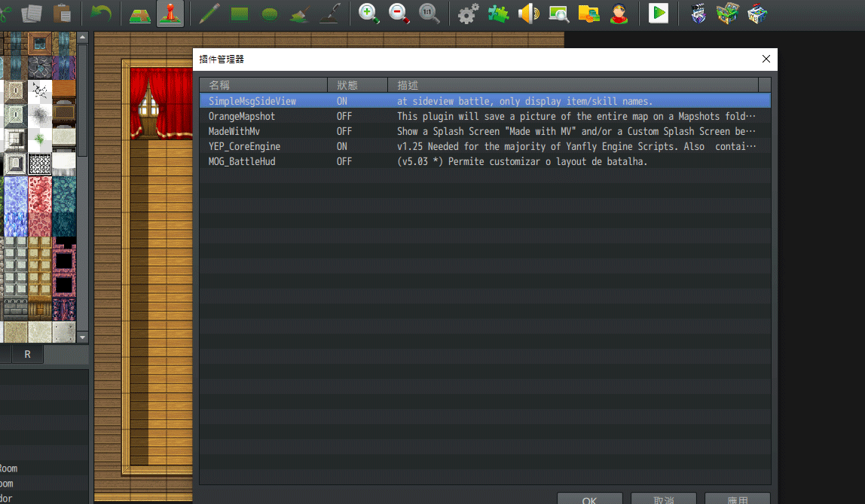Click the ON status of YEP_CoreEngine
This screenshot has width=865, height=504.
coord(342,146)
